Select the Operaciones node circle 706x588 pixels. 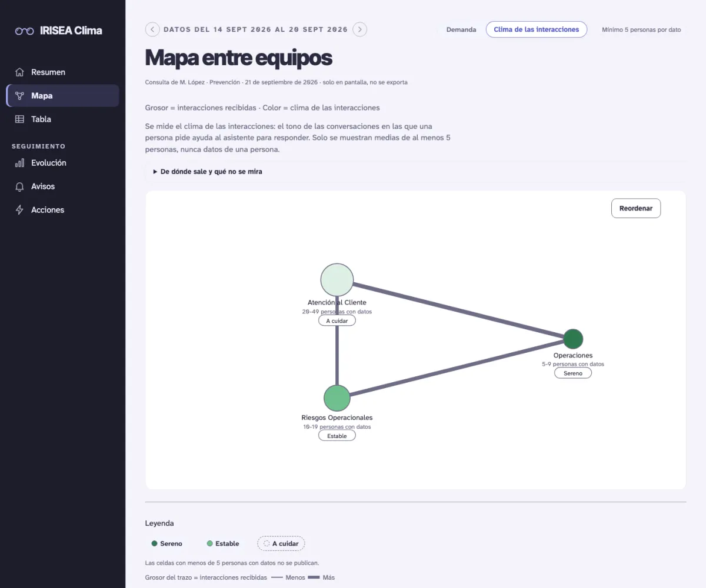pyautogui.click(x=573, y=339)
